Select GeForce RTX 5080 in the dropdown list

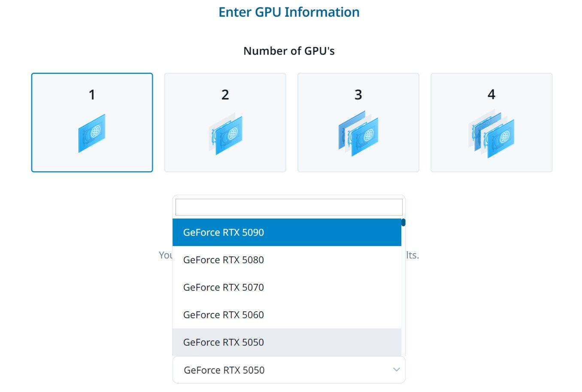pyautogui.click(x=287, y=260)
